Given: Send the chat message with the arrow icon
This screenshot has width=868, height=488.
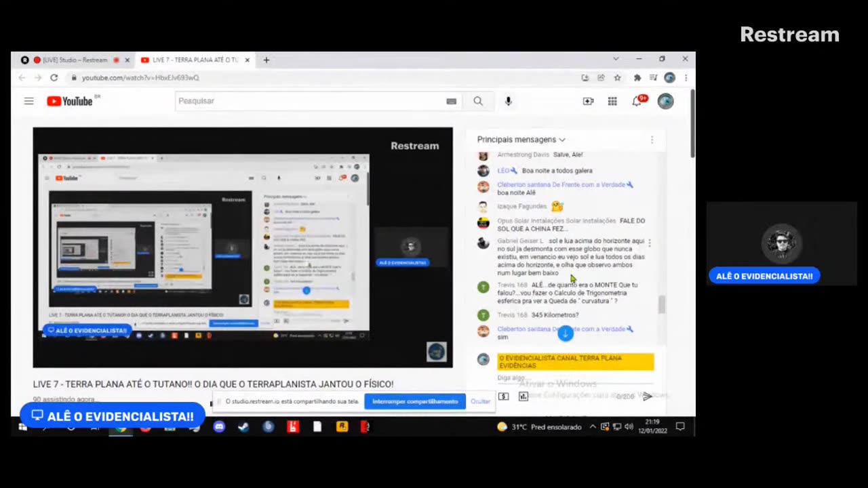Looking at the screenshot, I should (x=647, y=396).
